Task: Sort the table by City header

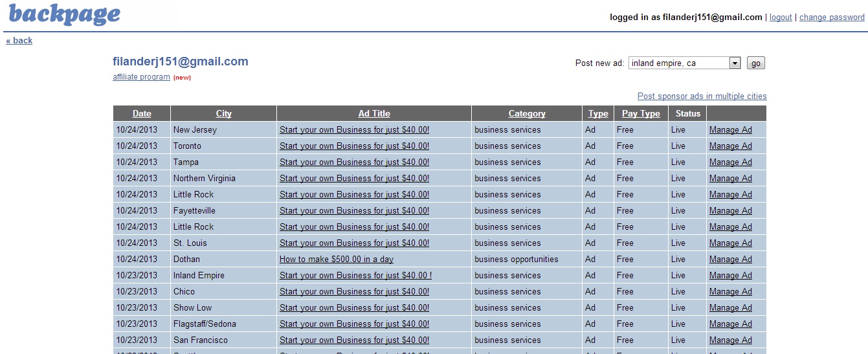Action: 224,113
